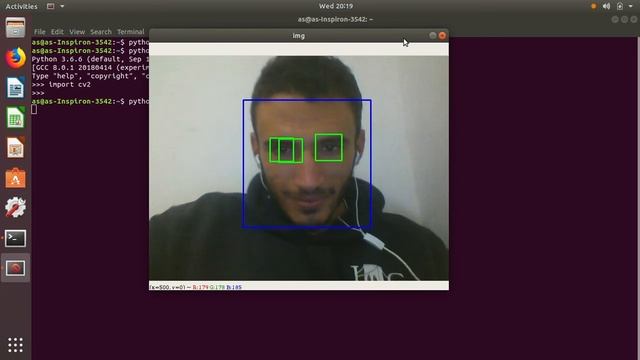Open LibreOffice Calc from the dock

15,118
